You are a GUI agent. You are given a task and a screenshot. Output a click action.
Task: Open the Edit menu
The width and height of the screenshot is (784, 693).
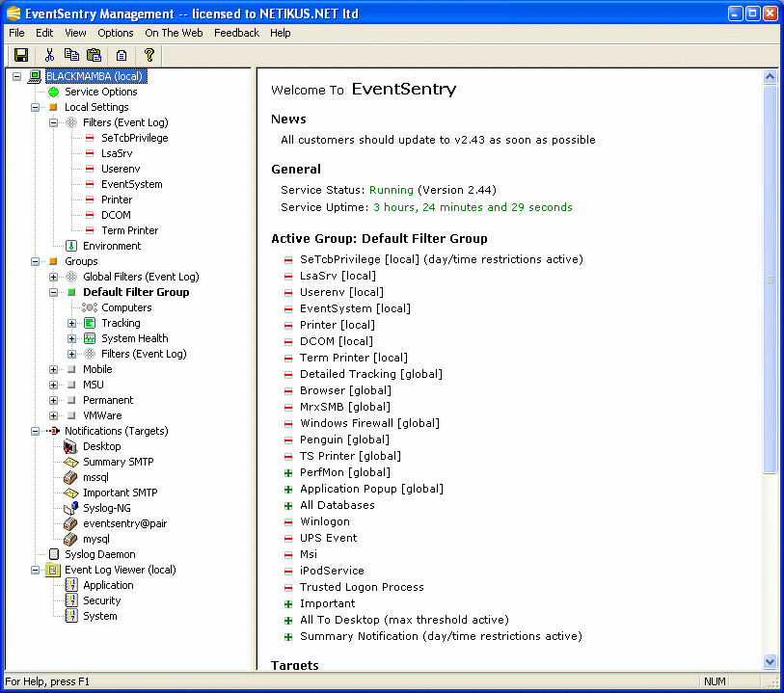pyautogui.click(x=44, y=33)
